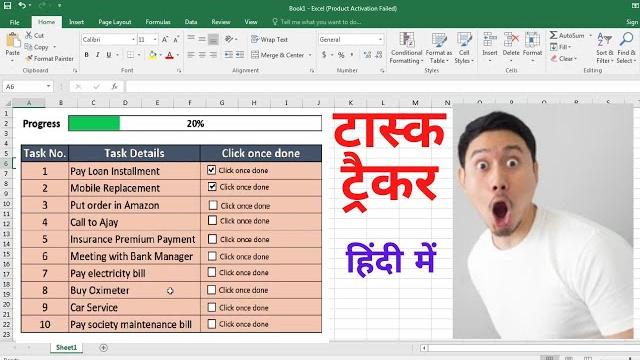Check Meeting with Bank Manager checkbox

pyautogui.click(x=212, y=256)
